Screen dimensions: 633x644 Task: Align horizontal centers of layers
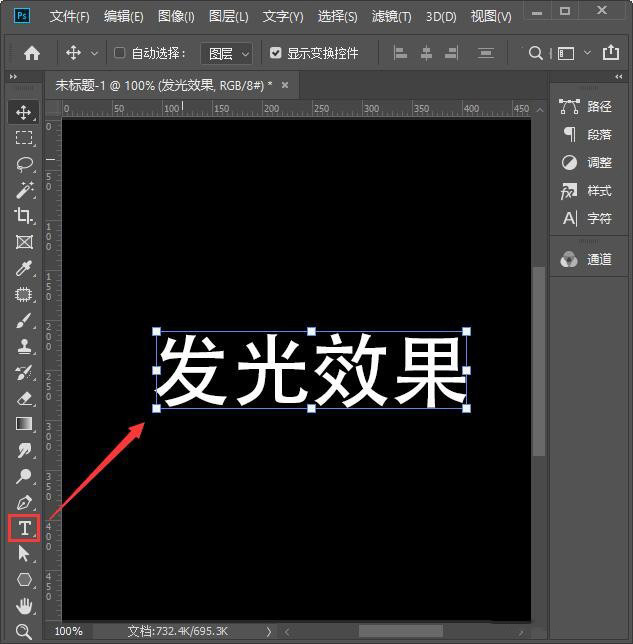426,53
